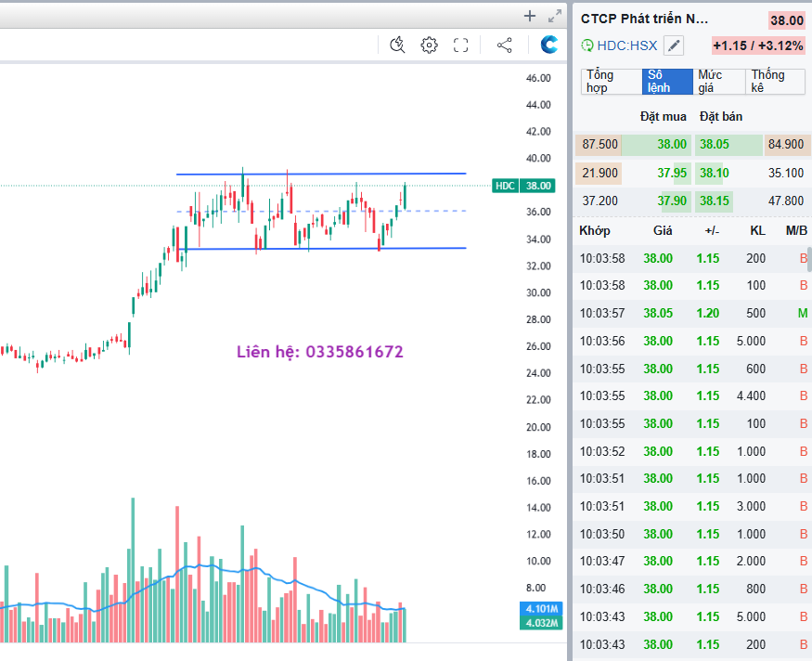Click the plus icon above the chart
812x661 pixels.
[530, 15]
